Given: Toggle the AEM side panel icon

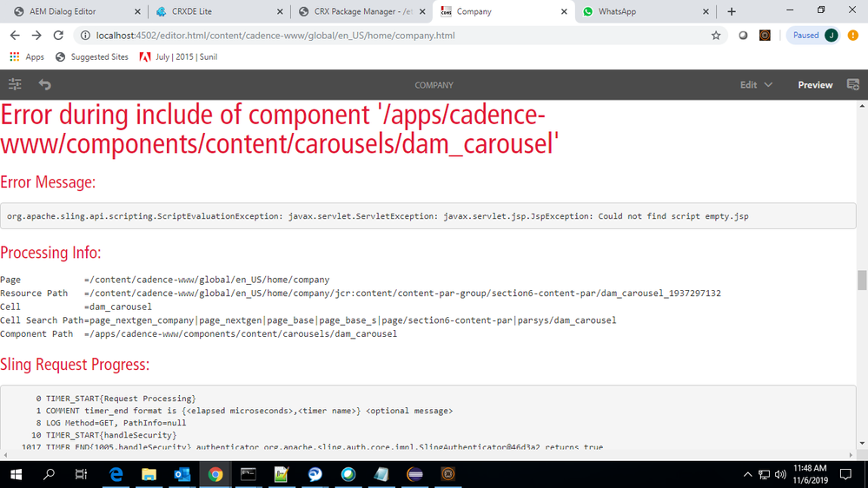Looking at the screenshot, I should coord(15,85).
